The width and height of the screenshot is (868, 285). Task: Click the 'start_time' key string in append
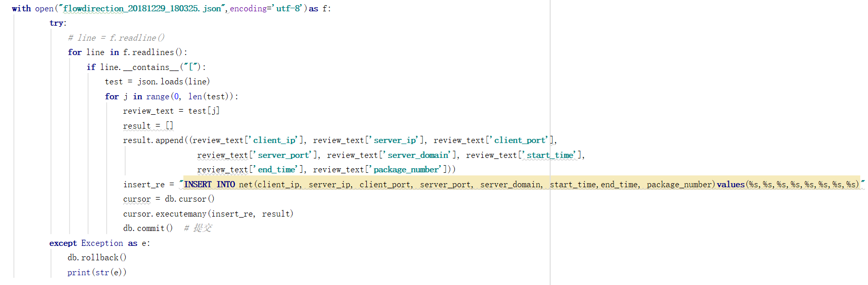click(x=550, y=155)
